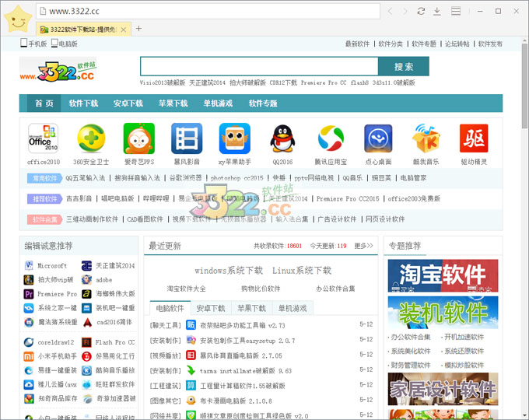Click the Flash Pro CC icon
529x420 pixels.
86,342
